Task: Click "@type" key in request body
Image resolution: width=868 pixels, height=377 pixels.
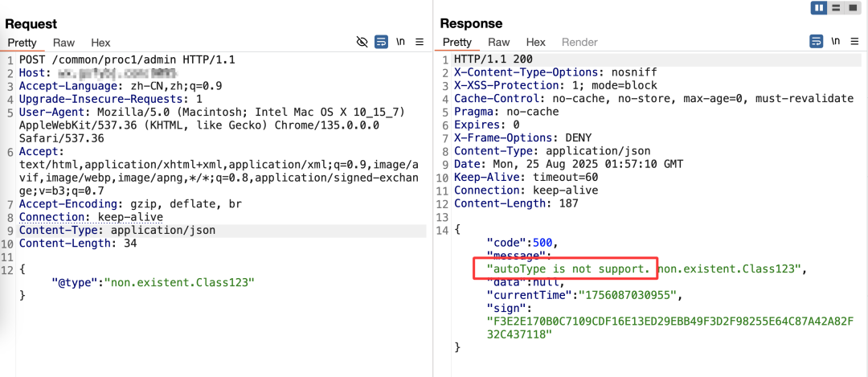Action: (x=75, y=282)
